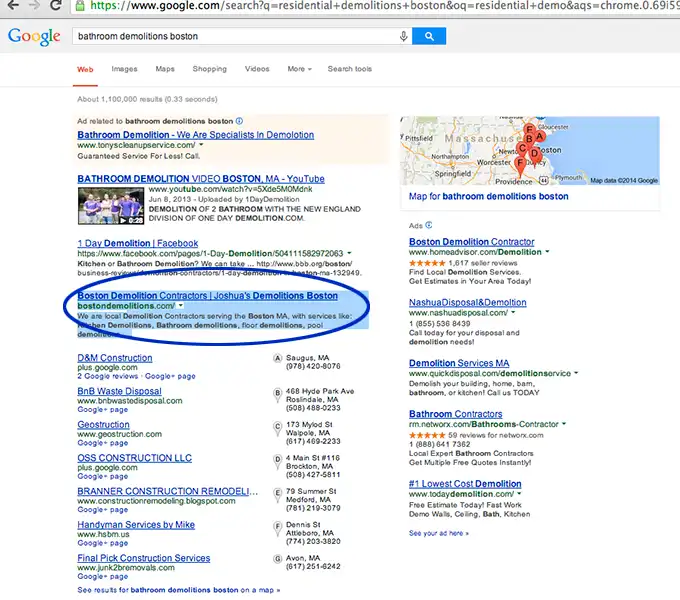Open the Geostruction listing
680x600 pixels.
pos(103,424)
